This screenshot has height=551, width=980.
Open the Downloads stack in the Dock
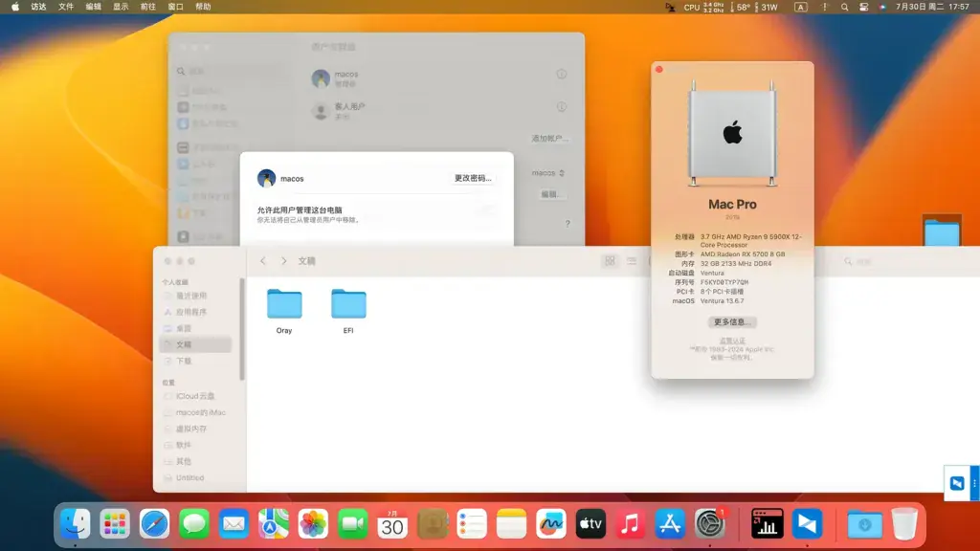(864, 523)
